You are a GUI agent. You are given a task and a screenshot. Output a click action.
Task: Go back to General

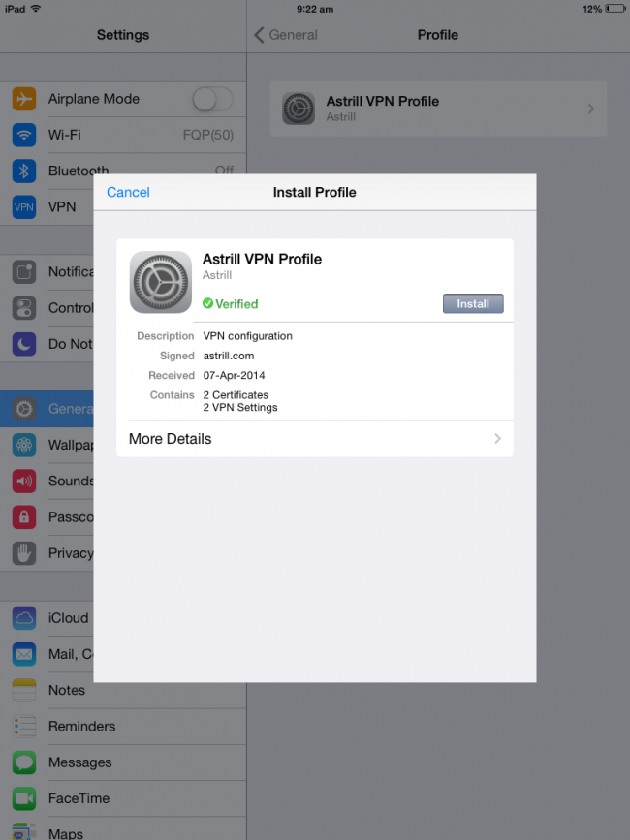click(286, 35)
